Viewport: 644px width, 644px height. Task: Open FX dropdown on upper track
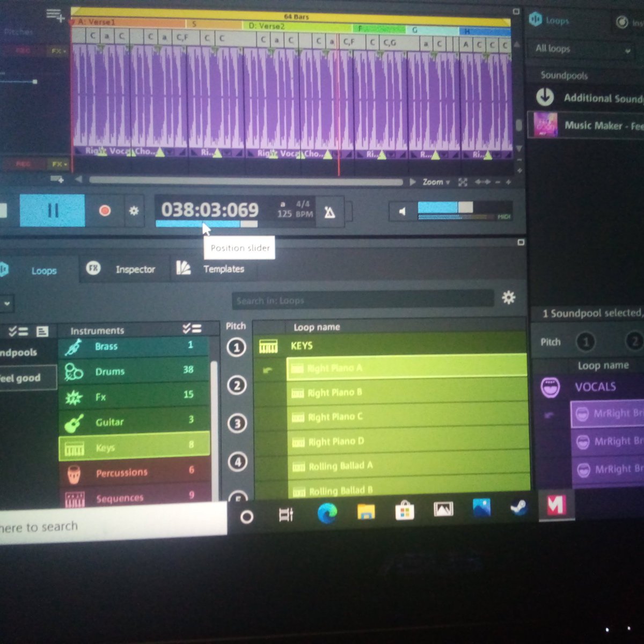click(x=57, y=51)
